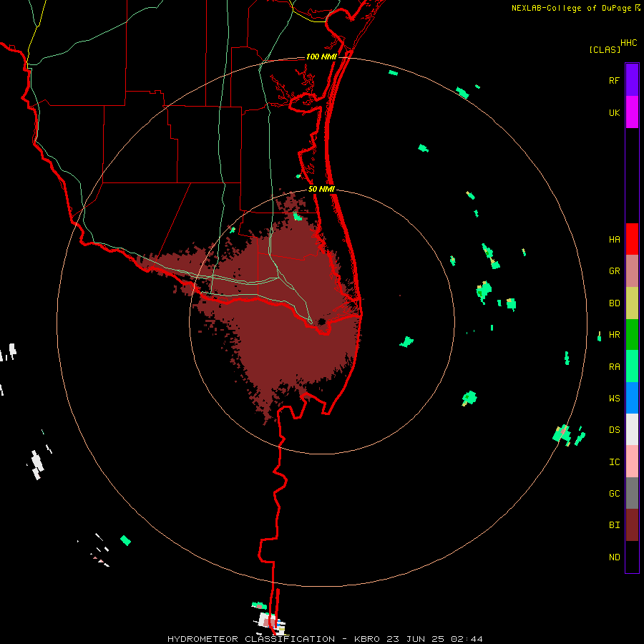
Task: Click the "GC" legend label
Action: (614, 493)
